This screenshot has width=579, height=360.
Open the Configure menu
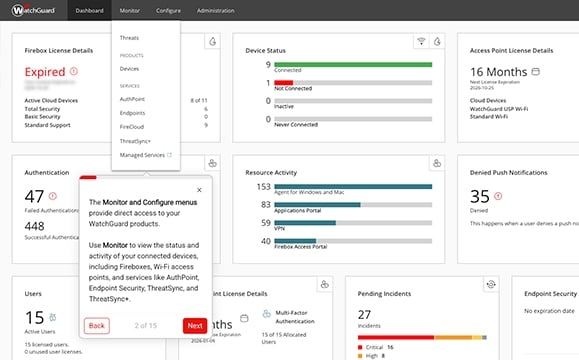click(x=168, y=10)
